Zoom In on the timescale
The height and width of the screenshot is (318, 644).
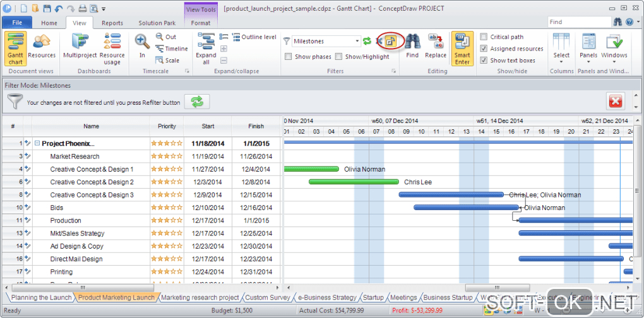142,46
